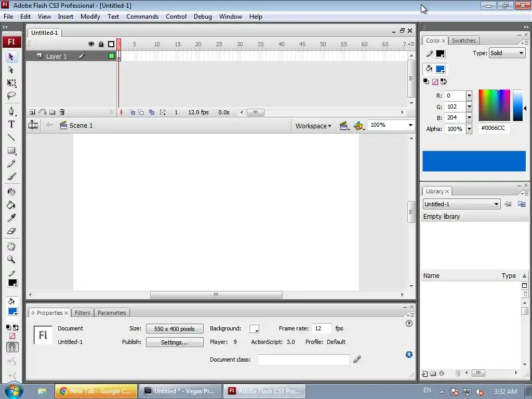532x399 pixels.
Task: Select the Zoom magnifier tool
Action: [x=11, y=260]
